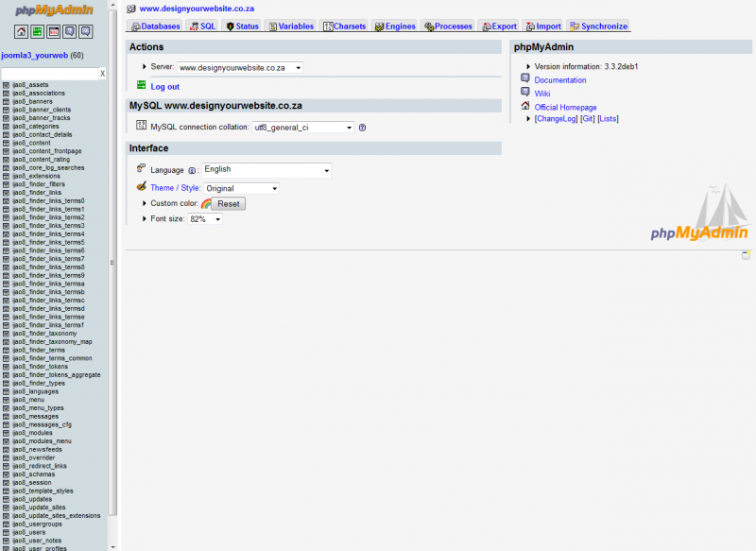Open the ChangeLog link
The image size is (756, 551).
556,118
